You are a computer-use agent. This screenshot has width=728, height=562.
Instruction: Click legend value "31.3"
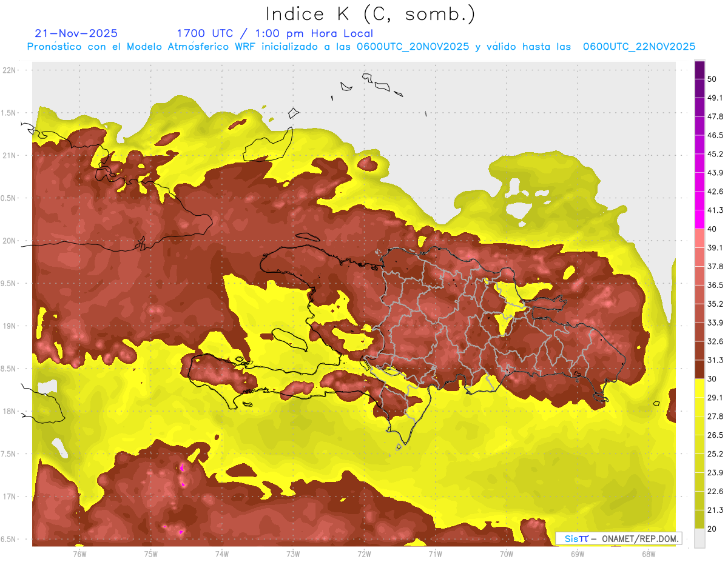[x=715, y=360]
